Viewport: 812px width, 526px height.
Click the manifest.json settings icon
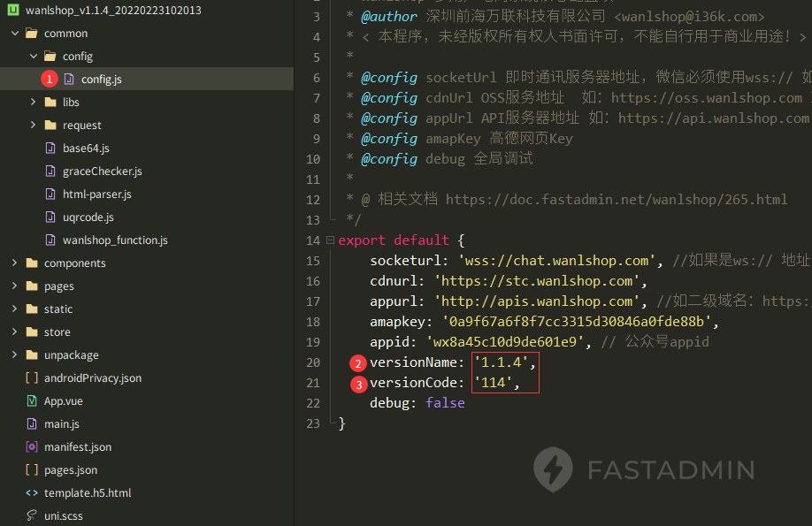coord(32,446)
